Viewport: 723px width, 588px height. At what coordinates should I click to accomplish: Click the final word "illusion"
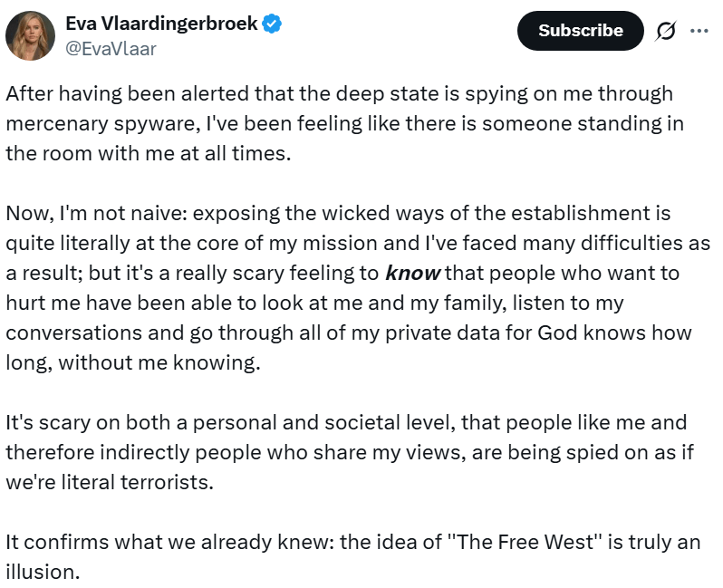(x=42, y=572)
